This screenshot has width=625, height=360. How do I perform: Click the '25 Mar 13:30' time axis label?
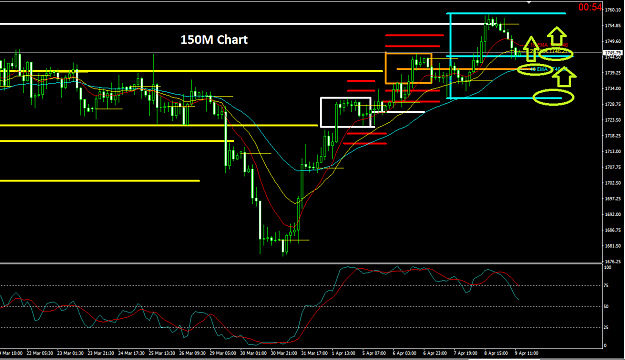162,353
